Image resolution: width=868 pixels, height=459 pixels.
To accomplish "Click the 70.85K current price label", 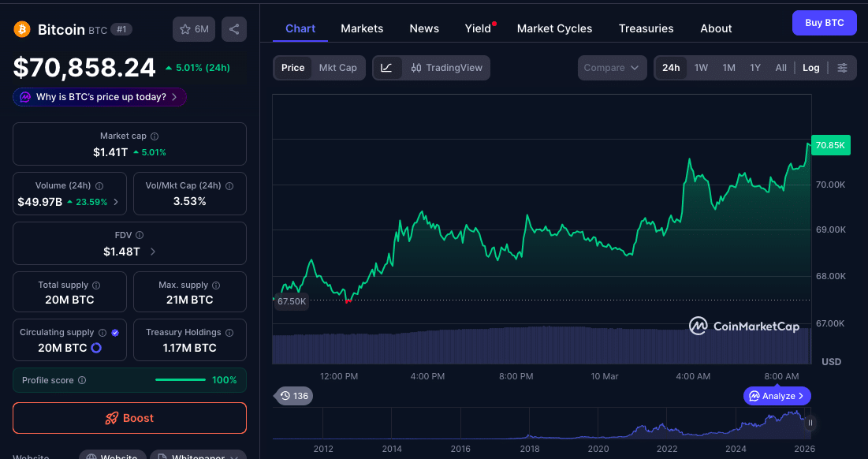I will pos(830,145).
